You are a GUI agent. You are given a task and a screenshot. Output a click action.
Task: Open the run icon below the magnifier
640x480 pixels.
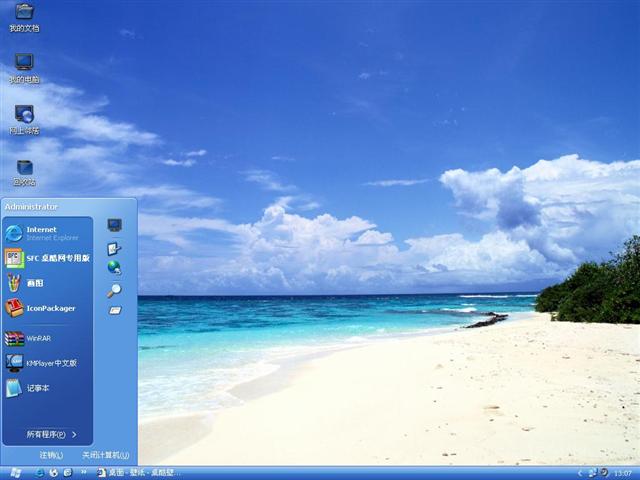coord(115,311)
